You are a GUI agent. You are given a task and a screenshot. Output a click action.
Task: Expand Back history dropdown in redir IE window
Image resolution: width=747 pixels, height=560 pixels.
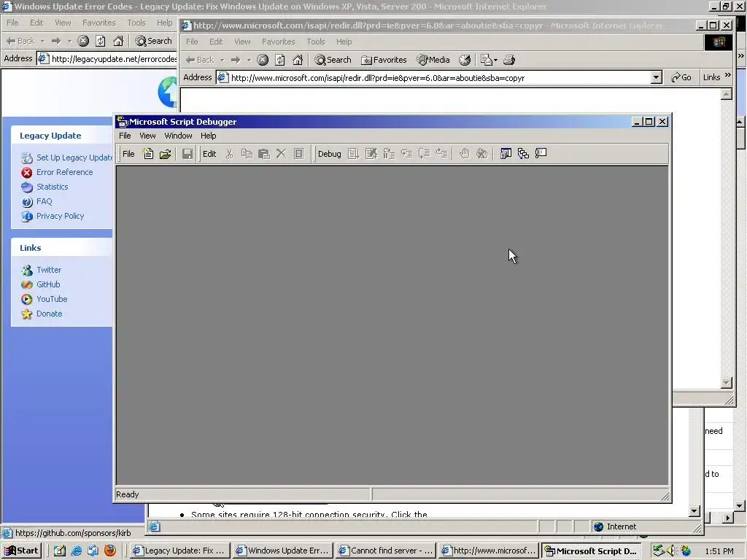(x=222, y=60)
